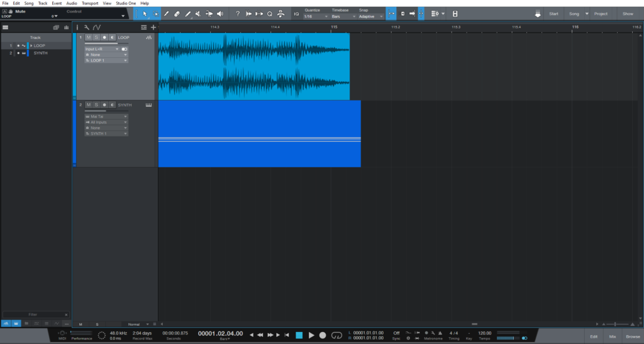Screen dimensions: 644x344
Task: Mute the SYNTH track
Action: [x=88, y=105]
